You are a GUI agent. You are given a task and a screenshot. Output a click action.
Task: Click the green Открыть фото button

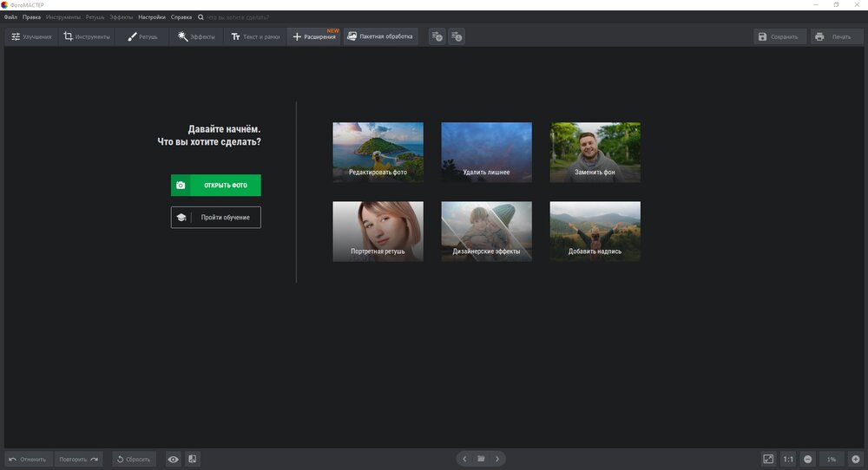click(x=215, y=186)
